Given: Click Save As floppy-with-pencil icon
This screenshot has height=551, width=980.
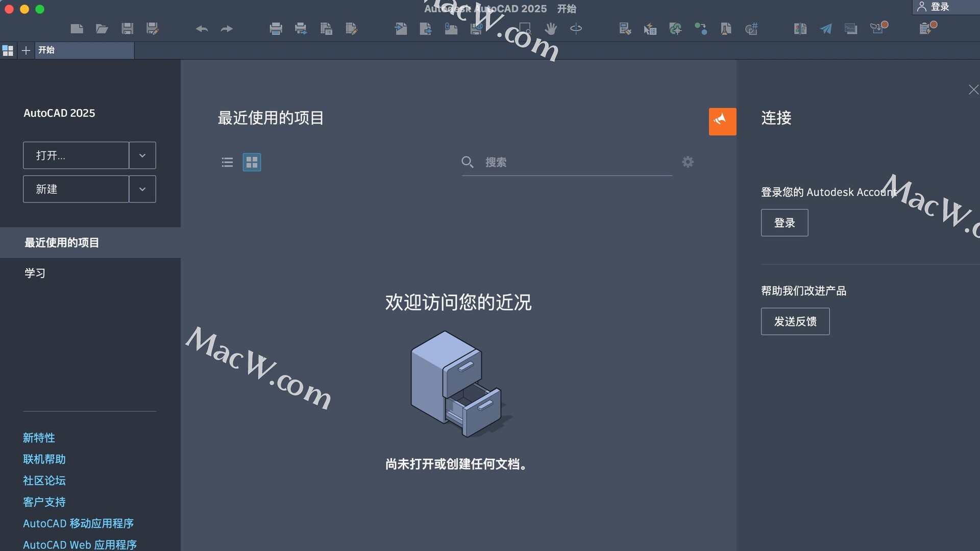Looking at the screenshot, I should coord(152,29).
